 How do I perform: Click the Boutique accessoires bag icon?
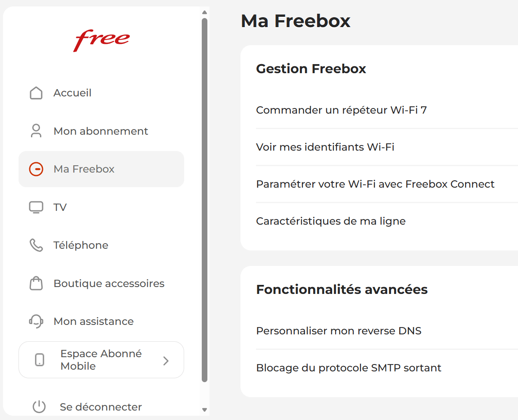36,283
